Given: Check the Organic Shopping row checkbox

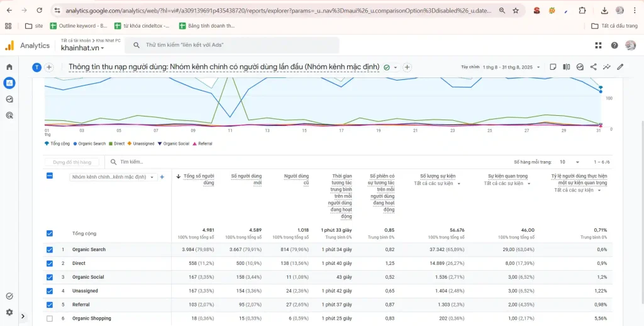Looking at the screenshot, I should (x=50, y=318).
